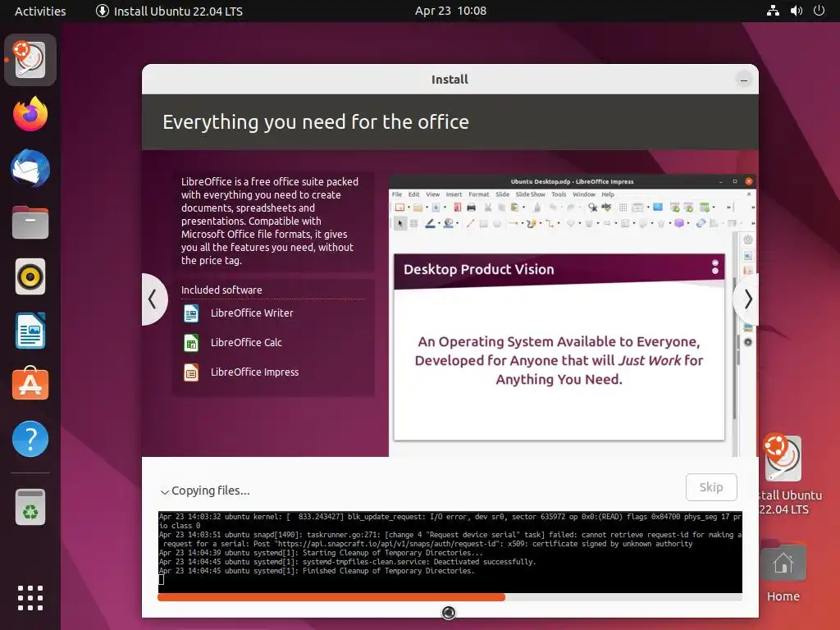Viewport: 840px width, 630px height.
Task: Go to the next slide arrow
Action: tap(746, 299)
